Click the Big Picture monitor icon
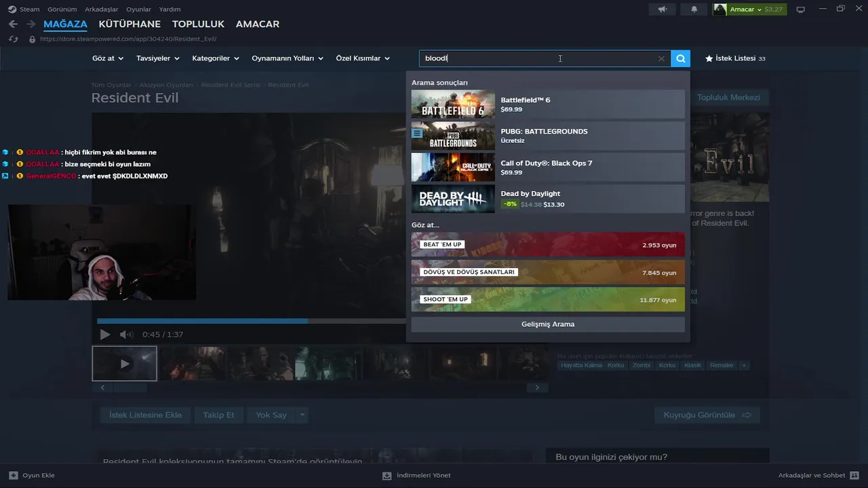Screen dimensions: 868x488 click(801, 9)
